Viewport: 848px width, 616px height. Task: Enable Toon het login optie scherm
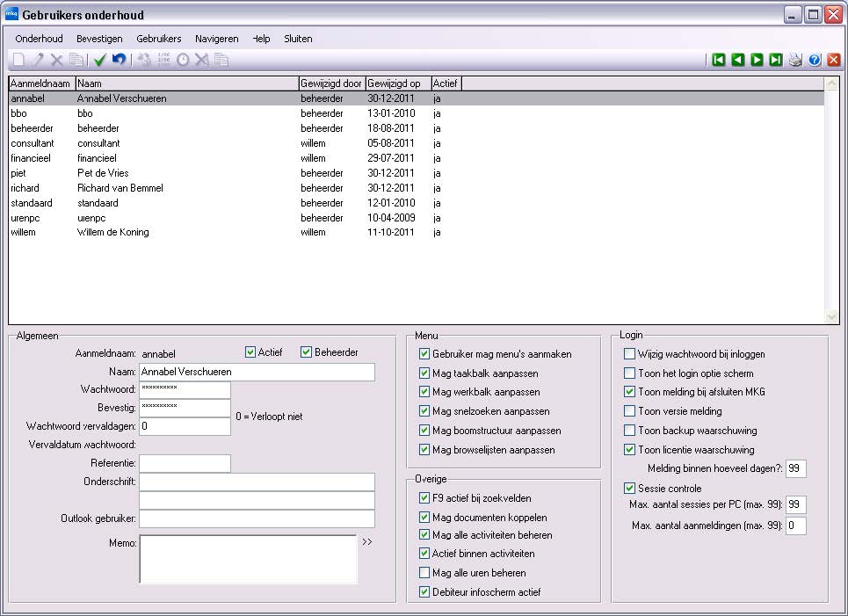click(629, 373)
